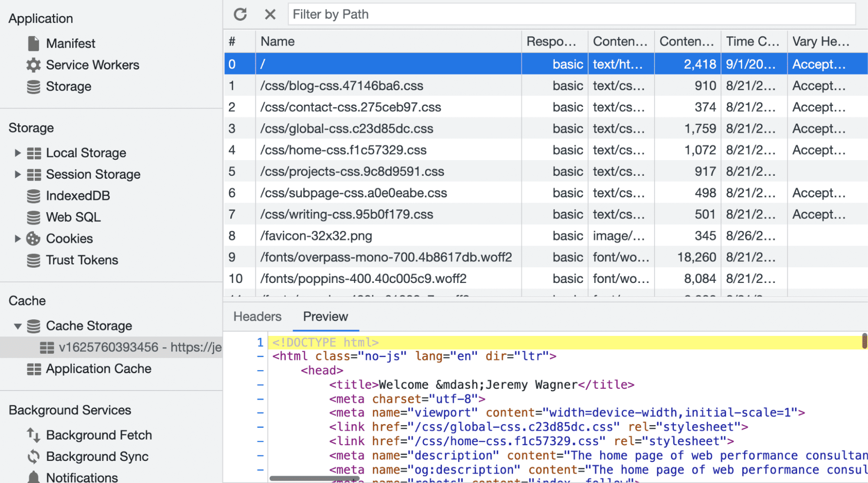Click the reload/refresh cache icon
Screen dimensions: 868x483
click(241, 13)
